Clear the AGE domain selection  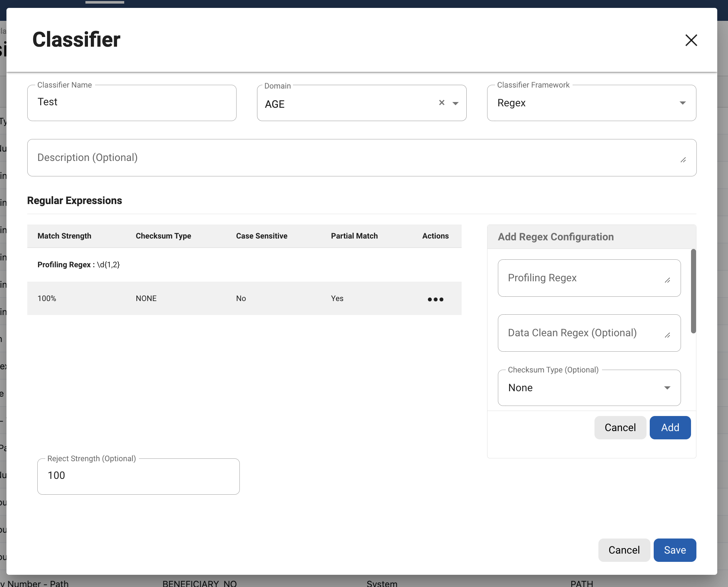coord(442,103)
